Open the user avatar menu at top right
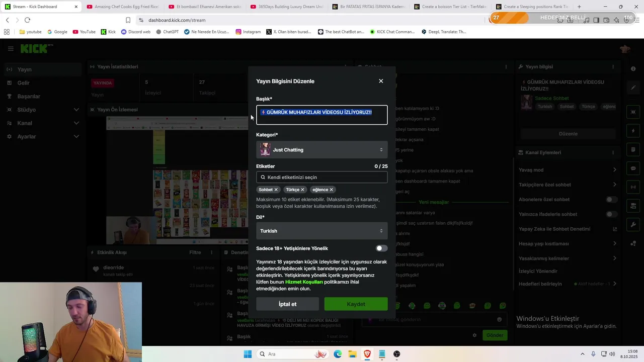 625,49
